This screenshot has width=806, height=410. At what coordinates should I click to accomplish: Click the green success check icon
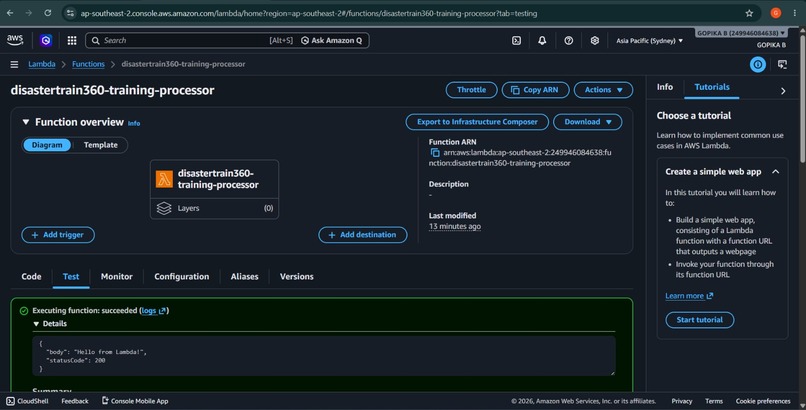[x=24, y=311]
